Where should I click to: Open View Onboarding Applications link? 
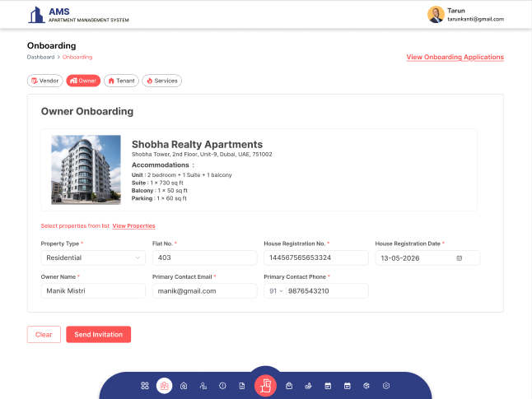pos(455,57)
